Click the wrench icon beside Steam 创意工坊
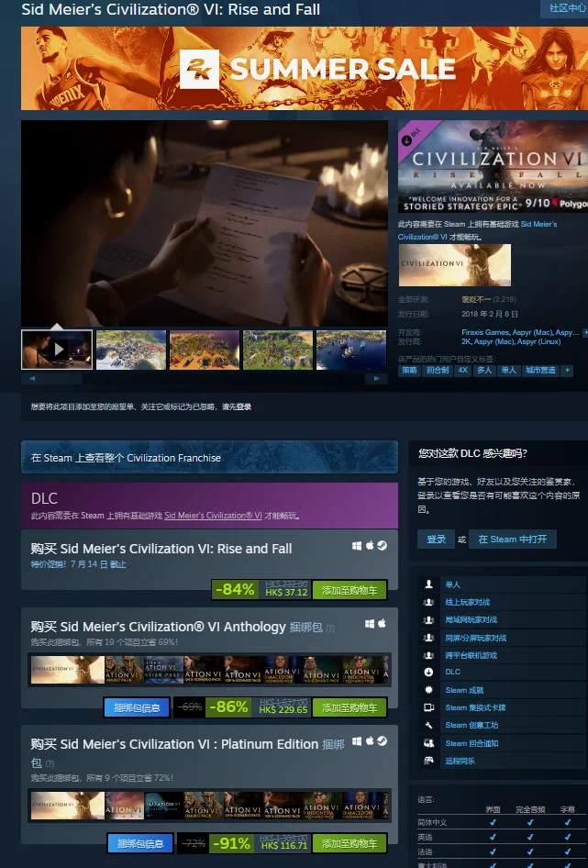The width and height of the screenshot is (588, 868). pos(428,725)
